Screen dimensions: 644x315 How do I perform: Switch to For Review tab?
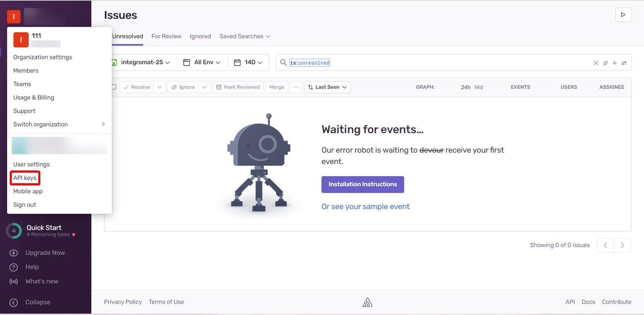click(166, 36)
